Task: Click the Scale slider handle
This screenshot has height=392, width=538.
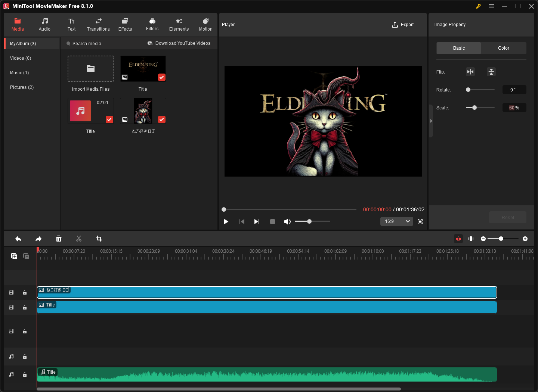Action: coord(474,108)
